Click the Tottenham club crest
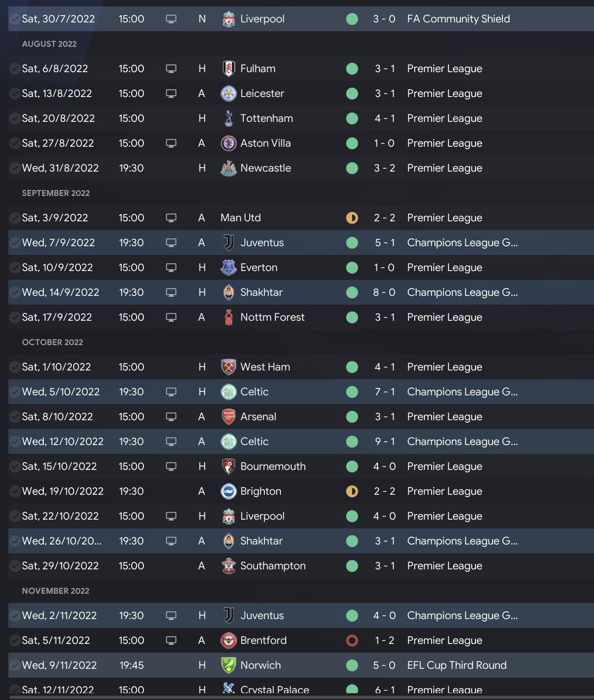 coord(228,118)
